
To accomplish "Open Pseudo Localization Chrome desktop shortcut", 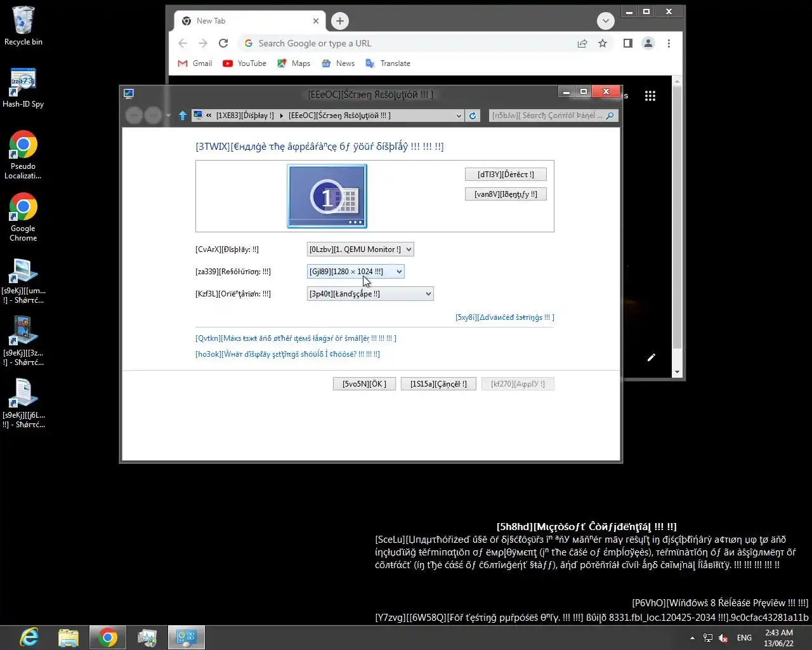I will [23, 155].
